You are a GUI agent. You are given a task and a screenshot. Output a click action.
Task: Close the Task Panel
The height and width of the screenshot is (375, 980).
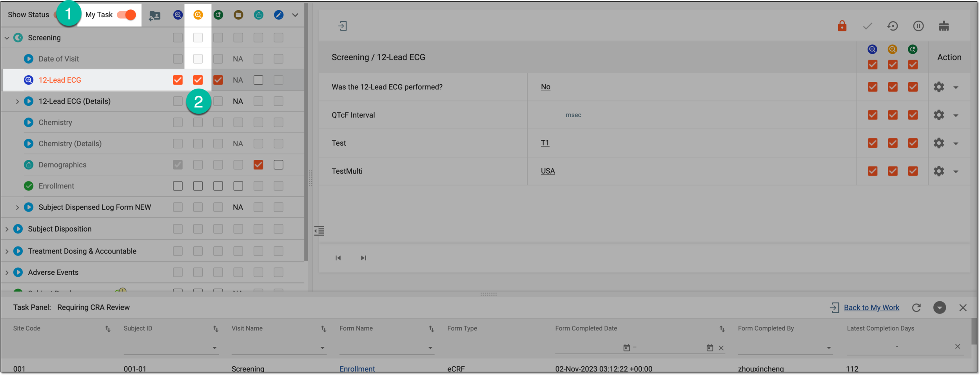tap(963, 308)
